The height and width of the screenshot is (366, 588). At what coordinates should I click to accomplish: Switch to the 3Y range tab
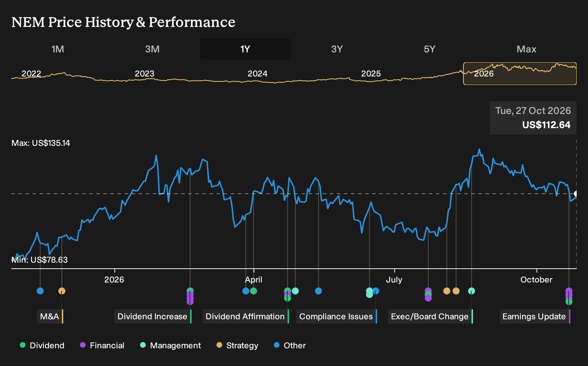pos(337,49)
